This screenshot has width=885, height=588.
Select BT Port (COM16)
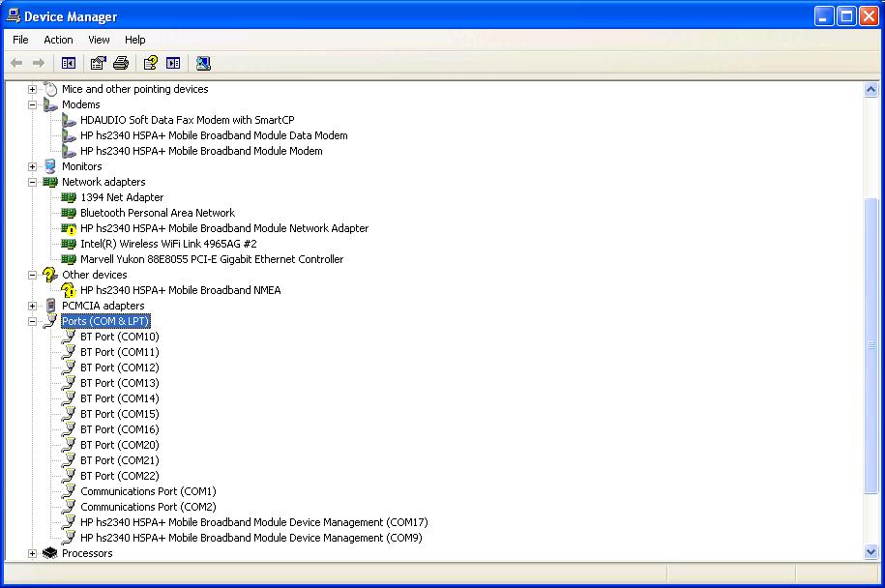tap(120, 429)
